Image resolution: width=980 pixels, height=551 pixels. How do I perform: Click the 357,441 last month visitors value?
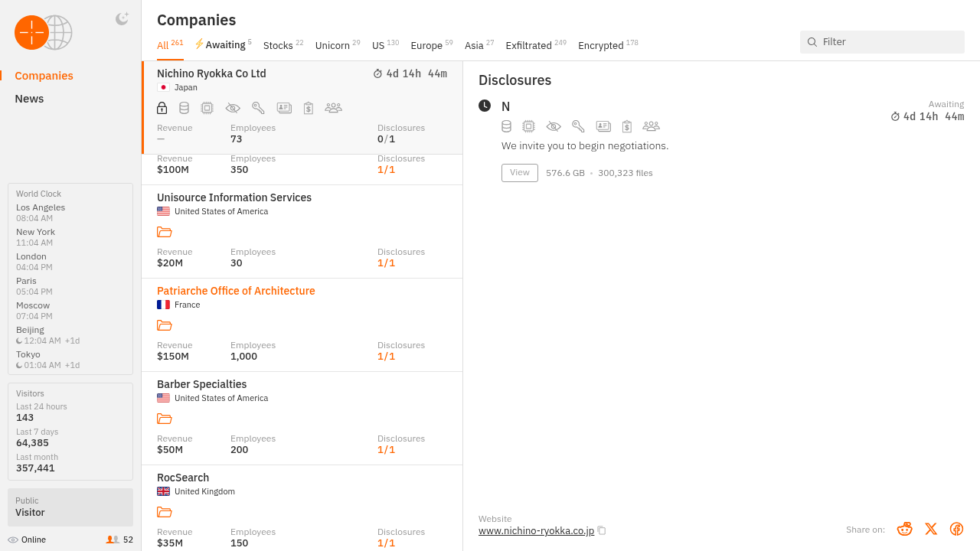tap(35, 468)
